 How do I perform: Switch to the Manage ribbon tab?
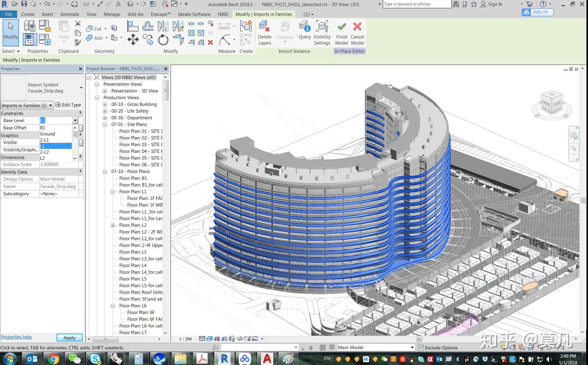tap(112, 14)
